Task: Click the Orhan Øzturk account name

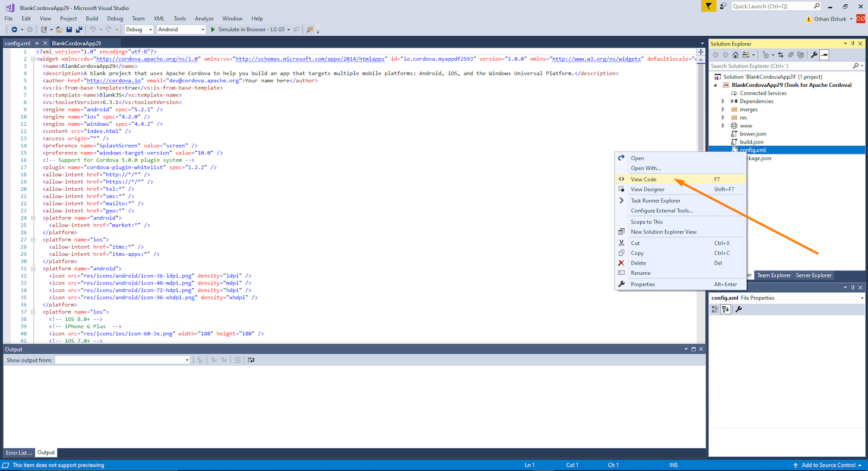Action: click(x=830, y=19)
